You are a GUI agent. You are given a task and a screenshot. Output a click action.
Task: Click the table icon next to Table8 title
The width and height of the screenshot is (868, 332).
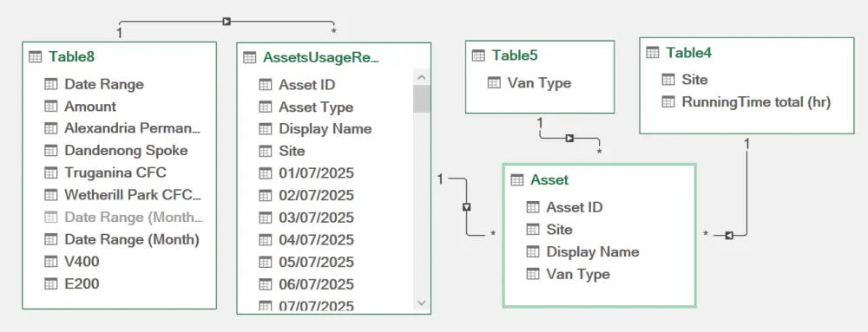coord(35,57)
